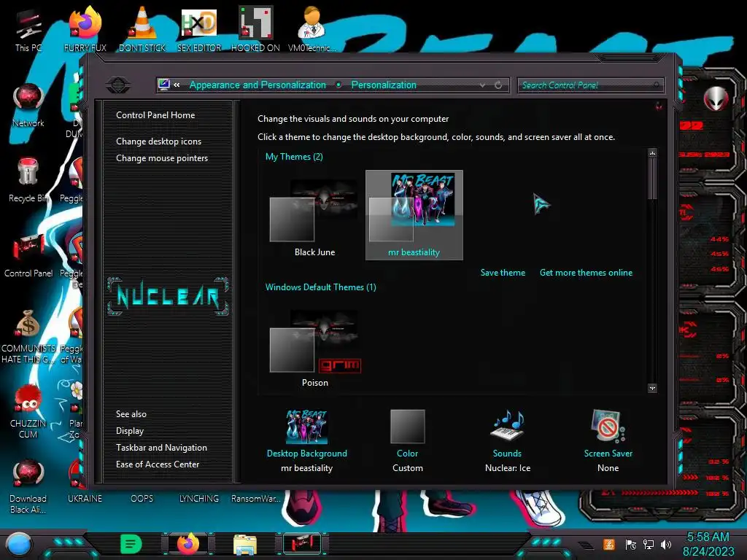Open the Control Panel desktop icon
Viewport: 747px width, 560px height.
click(28, 255)
